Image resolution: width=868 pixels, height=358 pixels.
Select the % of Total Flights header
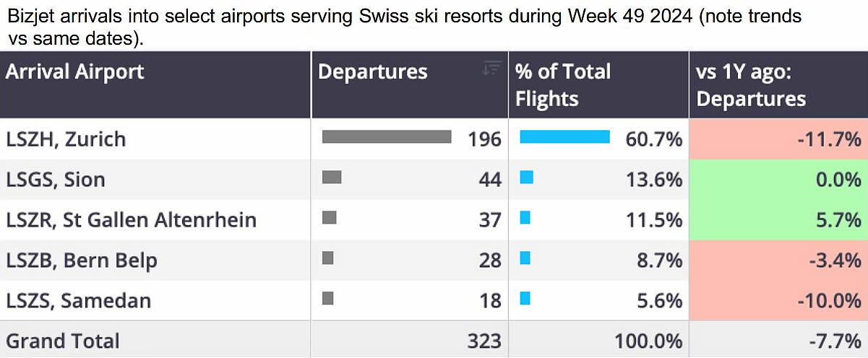563,84
